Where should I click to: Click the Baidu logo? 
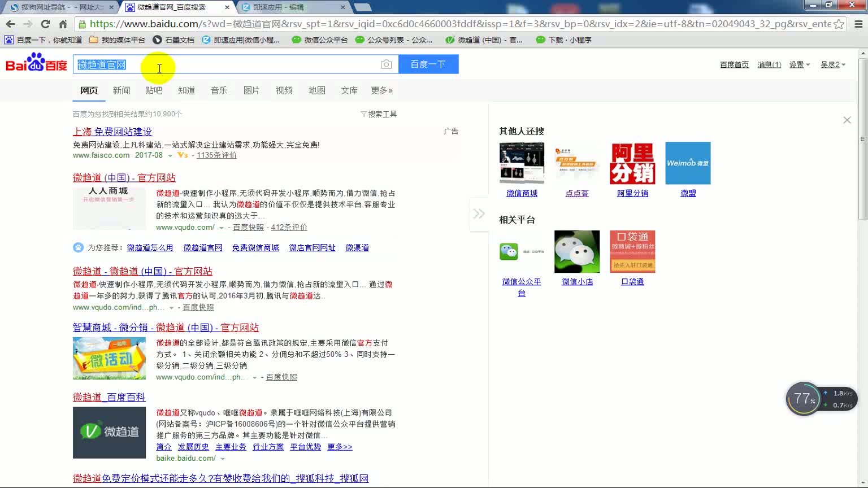click(x=37, y=63)
